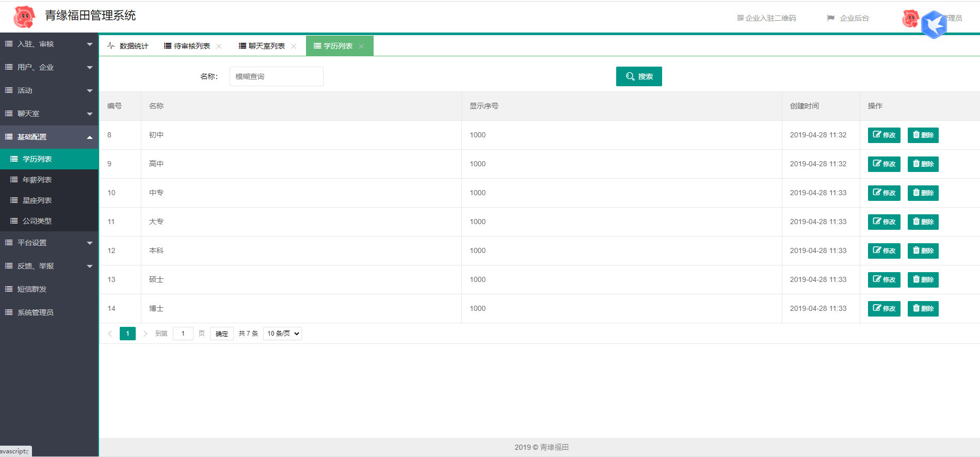Viewport: 980px width, 457px height.
Task: Expand the 聊天室 sidebar menu
Action: coord(49,114)
